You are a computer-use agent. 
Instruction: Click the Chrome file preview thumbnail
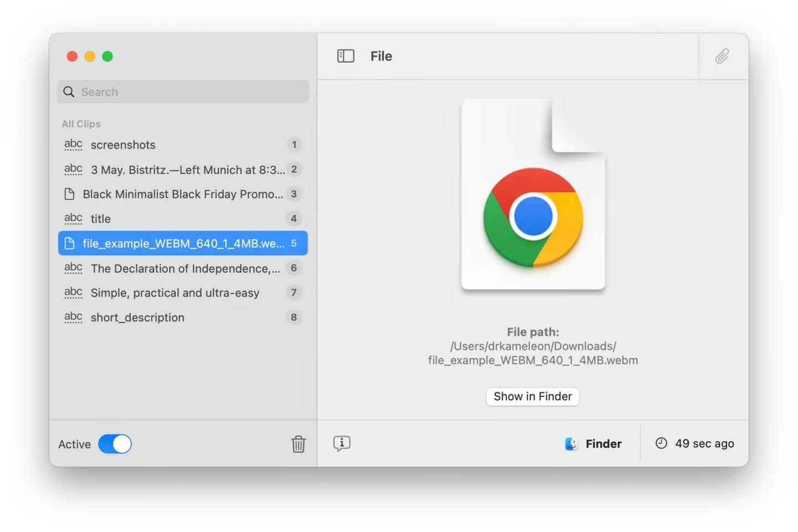point(533,195)
